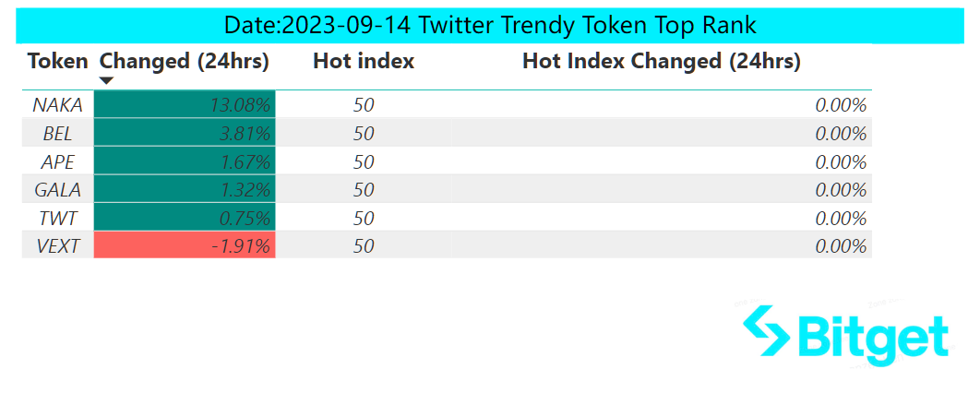This screenshot has width=980, height=393.
Task: Select the GALA token cell
Action: click(x=58, y=189)
